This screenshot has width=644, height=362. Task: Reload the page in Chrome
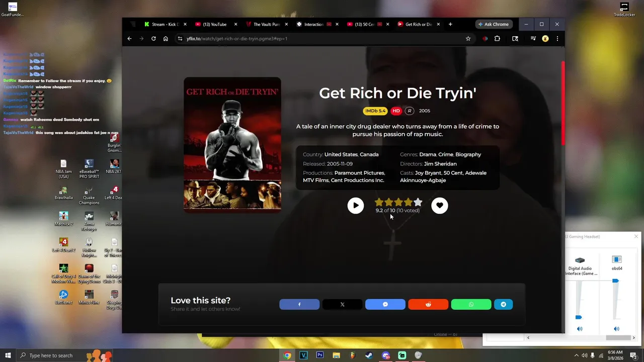click(153, 39)
